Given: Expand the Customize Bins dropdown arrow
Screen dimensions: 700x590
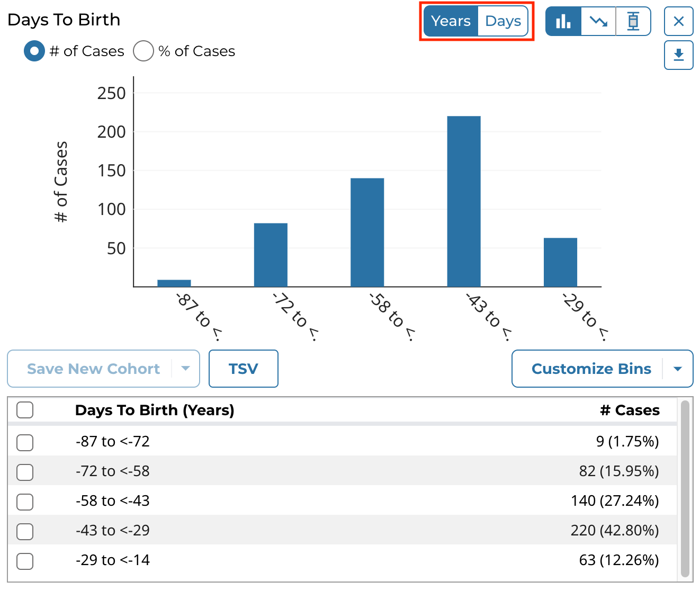Looking at the screenshot, I should [x=678, y=369].
